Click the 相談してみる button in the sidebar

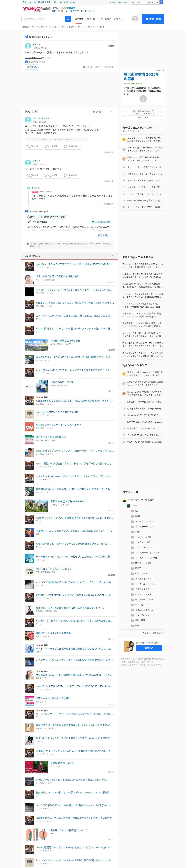pos(143,118)
